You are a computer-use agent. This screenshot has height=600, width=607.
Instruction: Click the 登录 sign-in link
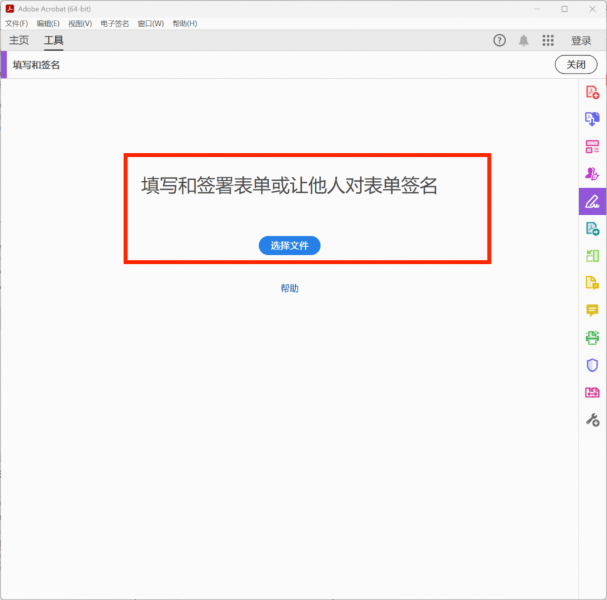(x=581, y=41)
